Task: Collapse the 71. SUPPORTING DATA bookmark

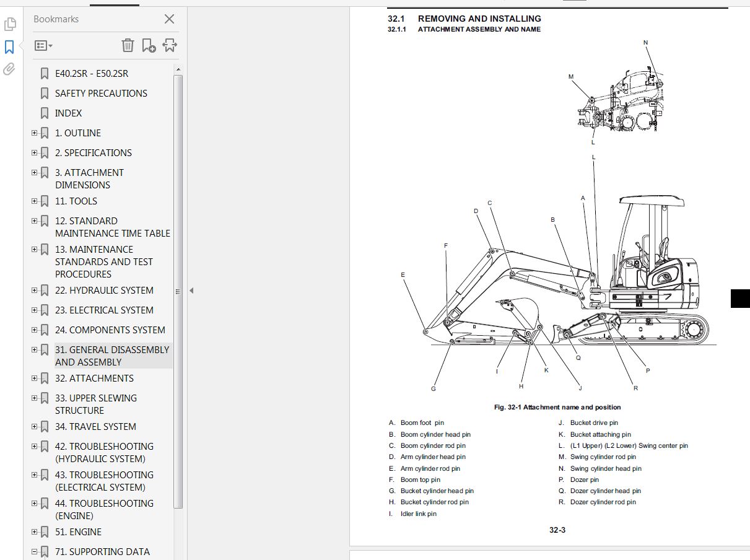Action: click(35, 551)
